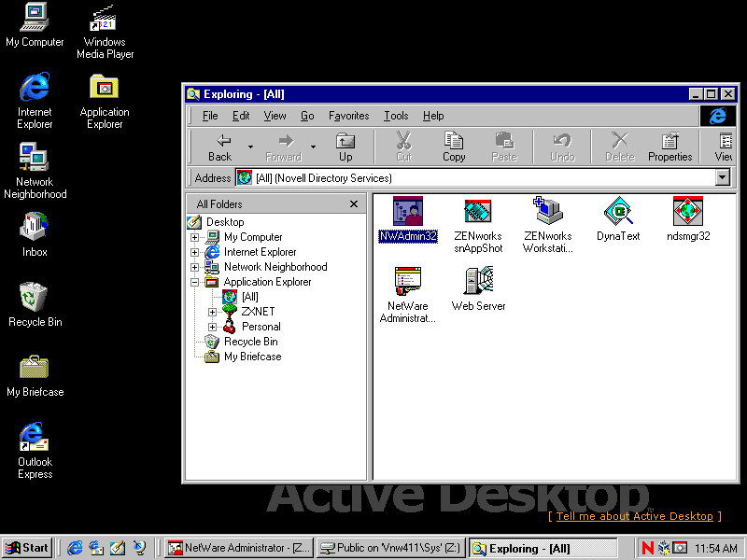This screenshot has height=560, width=747.
Task: Click the Paste toolbar button
Action: coord(504,147)
